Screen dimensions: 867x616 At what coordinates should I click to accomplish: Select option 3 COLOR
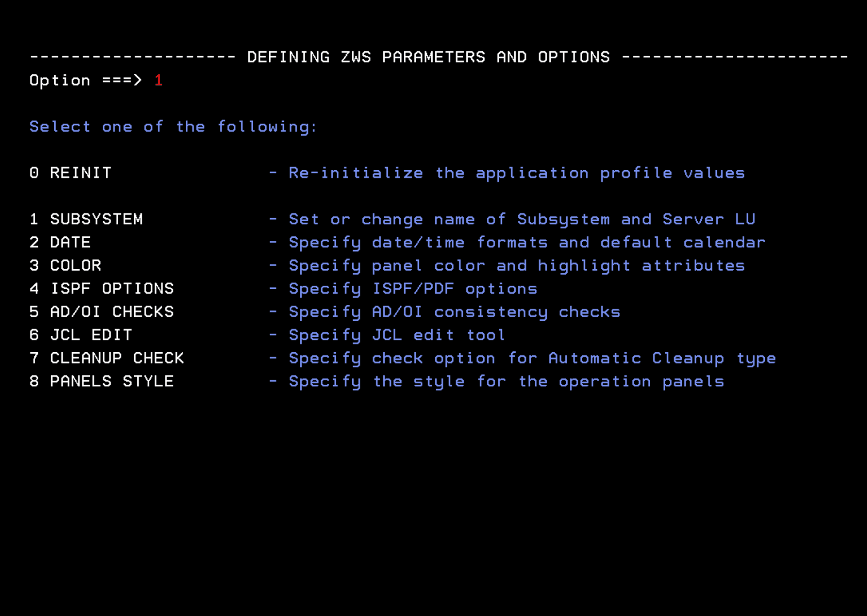click(66, 265)
